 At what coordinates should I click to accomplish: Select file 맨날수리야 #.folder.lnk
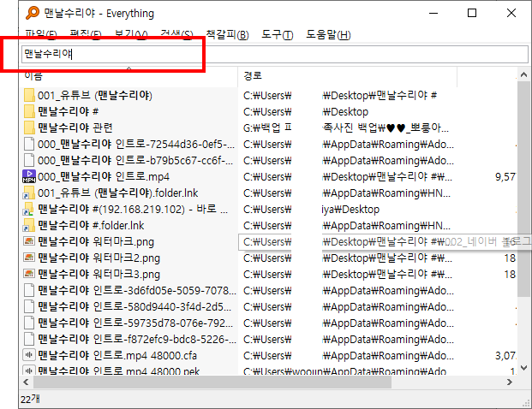[91, 225]
